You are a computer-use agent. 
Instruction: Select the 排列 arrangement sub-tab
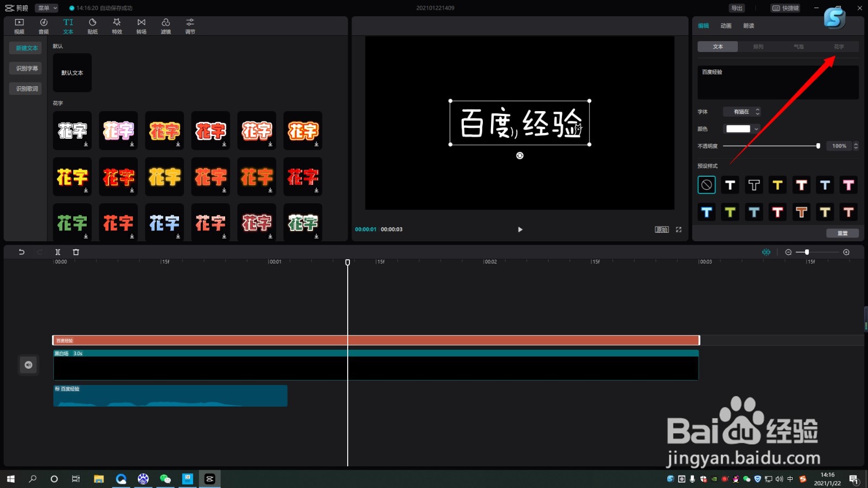pyautogui.click(x=758, y=47)
